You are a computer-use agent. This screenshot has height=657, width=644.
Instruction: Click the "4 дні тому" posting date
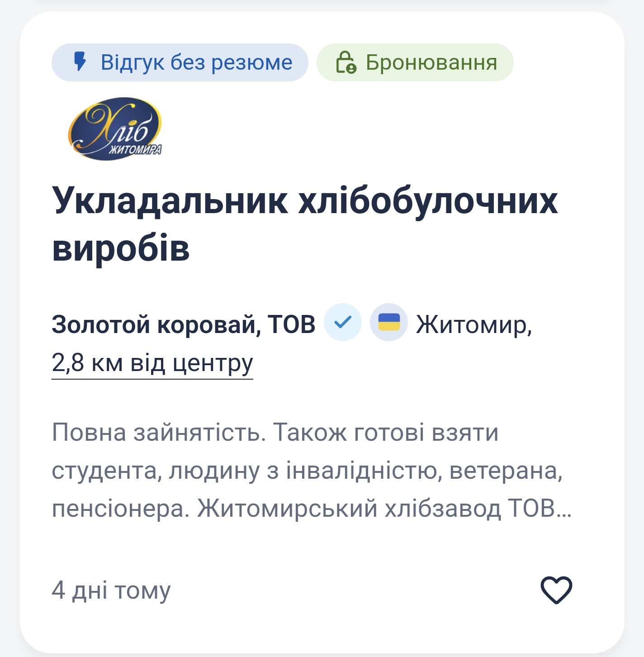[x=111, y=591]
